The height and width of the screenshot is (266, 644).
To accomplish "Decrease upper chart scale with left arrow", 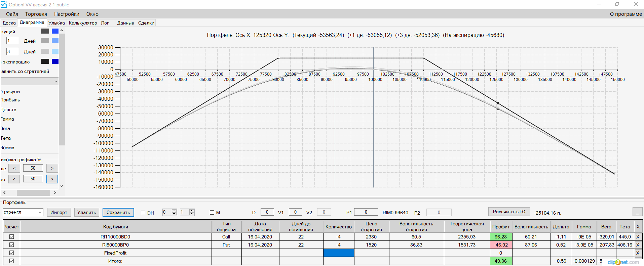I will tap(14, 168).
